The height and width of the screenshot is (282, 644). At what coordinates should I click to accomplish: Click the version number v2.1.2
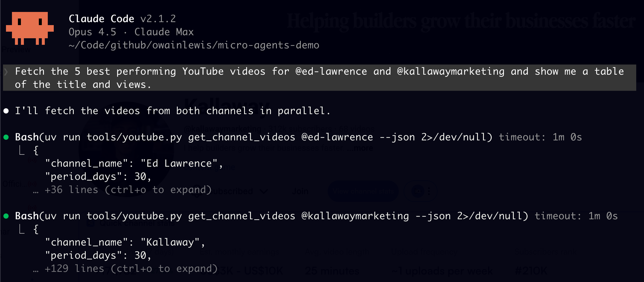tap(158, 19)
